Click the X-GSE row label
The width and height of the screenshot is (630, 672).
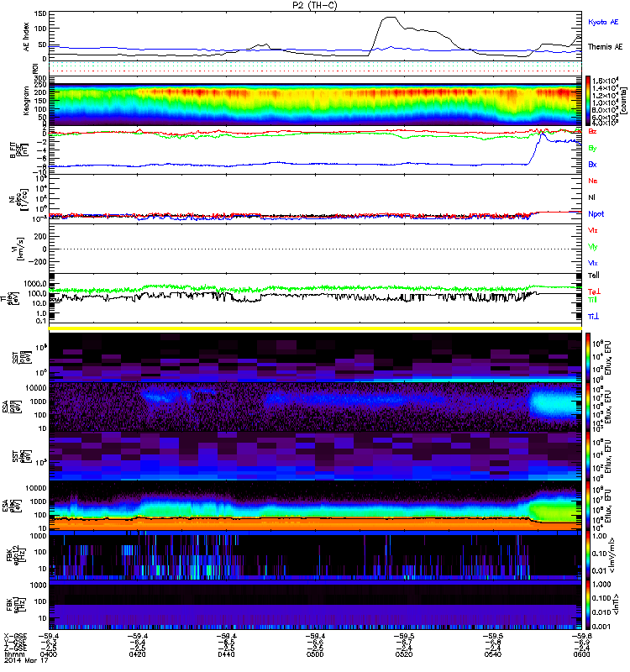click(x=15, y=637)
